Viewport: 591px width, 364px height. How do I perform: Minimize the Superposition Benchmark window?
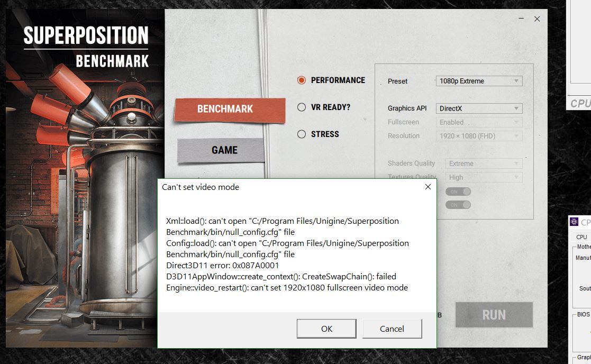[x=521, y=19]
